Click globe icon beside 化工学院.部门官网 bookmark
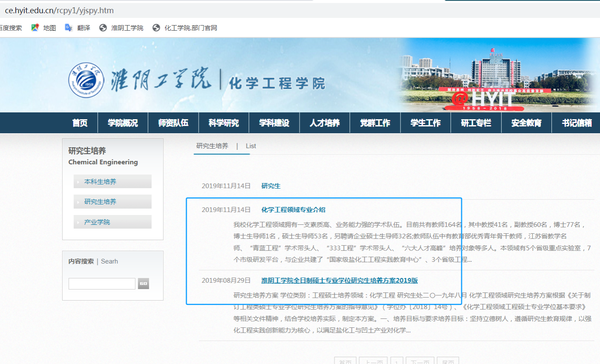 coord(156,28)
